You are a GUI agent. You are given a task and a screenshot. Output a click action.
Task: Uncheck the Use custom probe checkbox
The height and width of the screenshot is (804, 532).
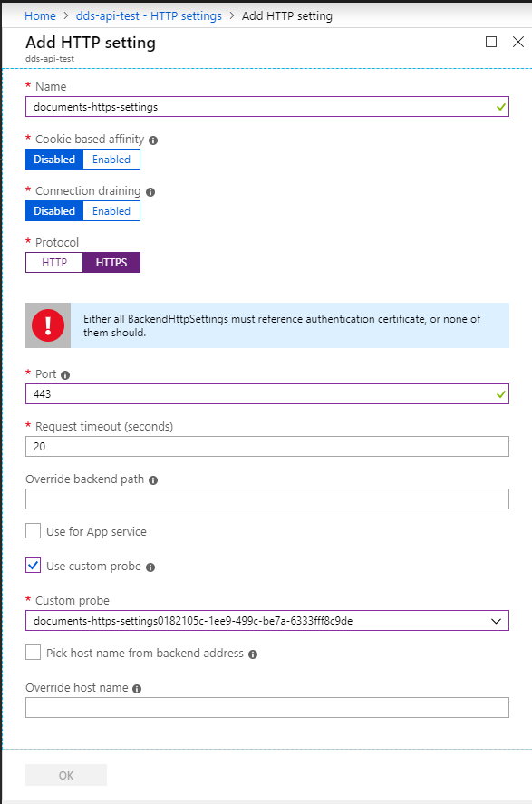33,565
